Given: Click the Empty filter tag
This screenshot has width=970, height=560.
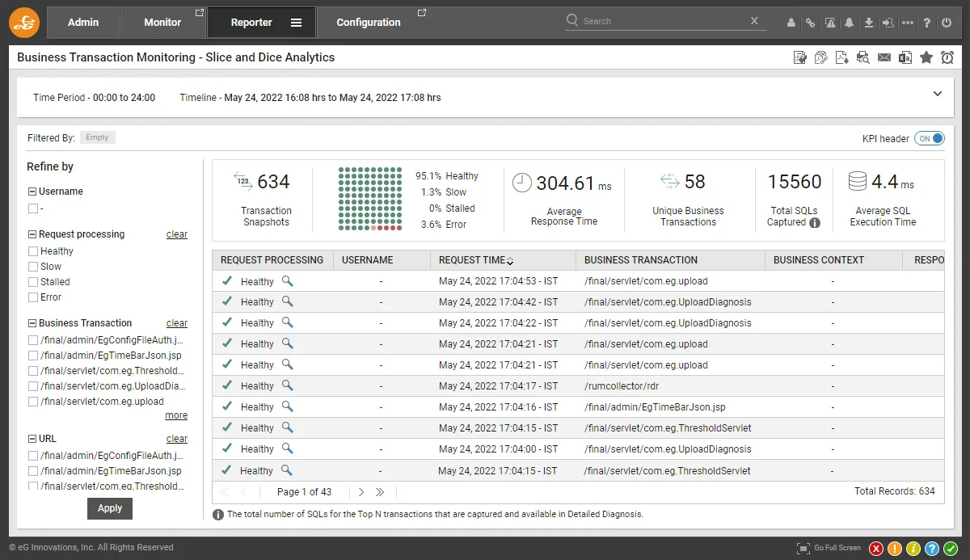Looking at the screenshot, I should click(x=97, y=137).
